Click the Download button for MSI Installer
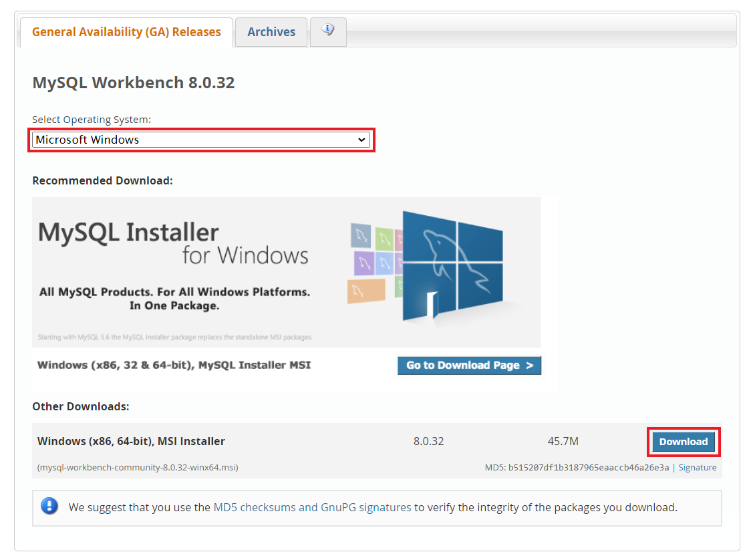This screenshot has height=560, width=749. (x=684, y=442)
